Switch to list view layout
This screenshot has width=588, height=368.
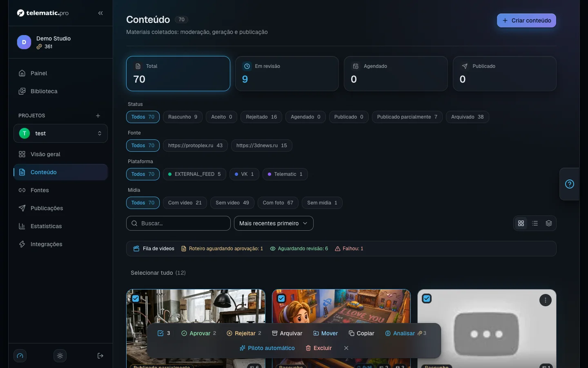pyautogui.click(x=535, y=223)
